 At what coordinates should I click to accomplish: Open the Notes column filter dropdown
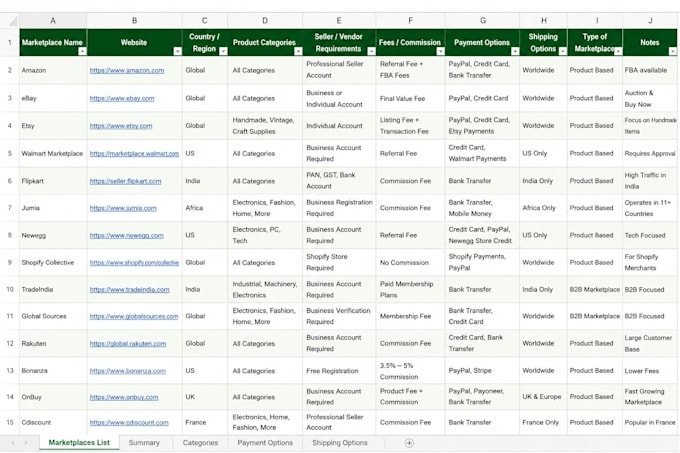pyautogui.click(x=672, y=51)
